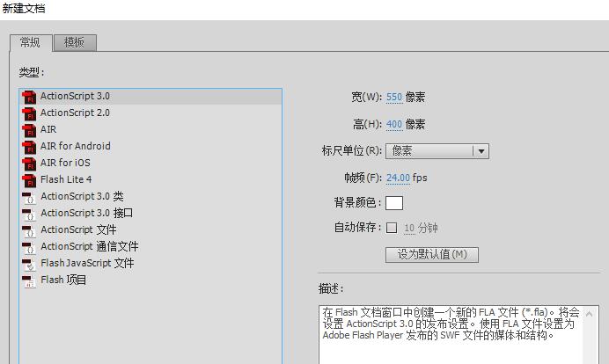609x364 pixels.
Task: Click the description scrollbar up arrow
Action: (x=589, y=314)
